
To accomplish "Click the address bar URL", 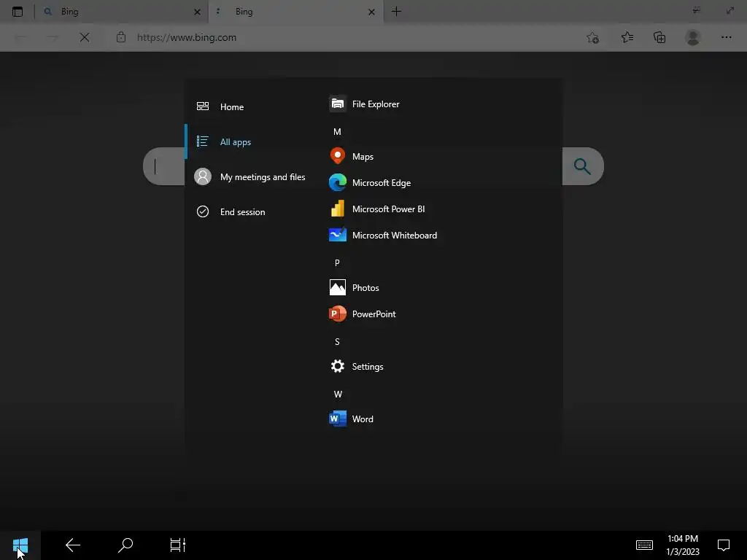I will [x=187, y=37].
